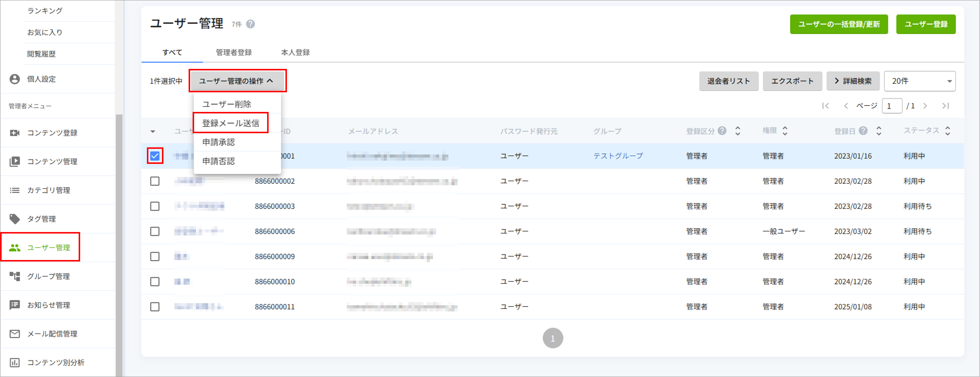Click the help icon next to 登録日
Viewport: 980px width, 377px height.
[863, 131]
